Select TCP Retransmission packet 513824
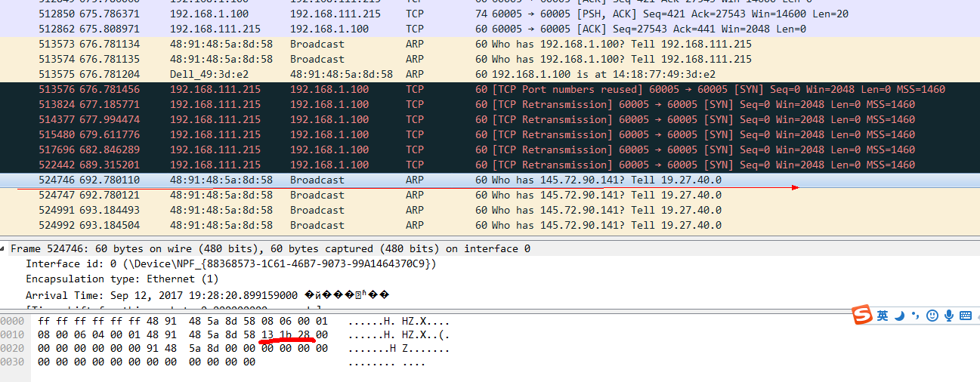 pyautogui.click(x=490, y=104)
